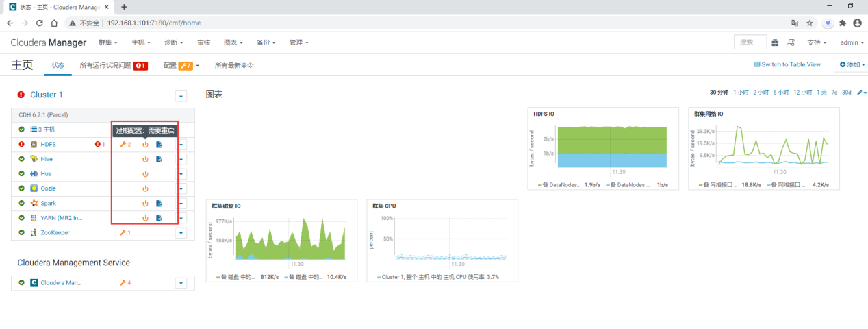Set chart time range to 30d

(847, 93)
